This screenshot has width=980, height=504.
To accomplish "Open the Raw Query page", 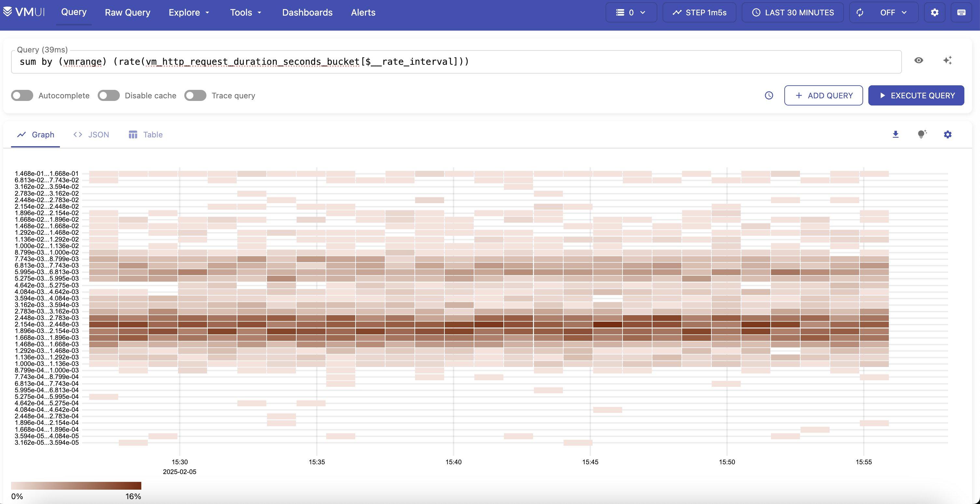I will click(x=127, y=13).
